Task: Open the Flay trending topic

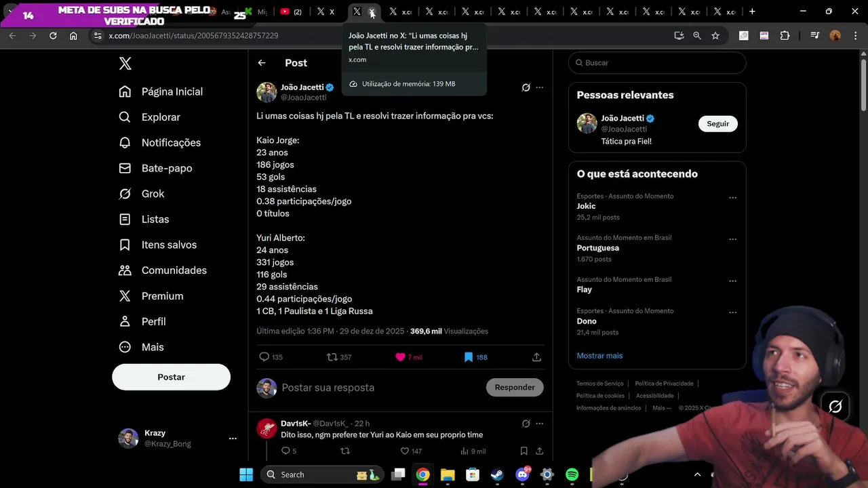Action: click(585, 289)
